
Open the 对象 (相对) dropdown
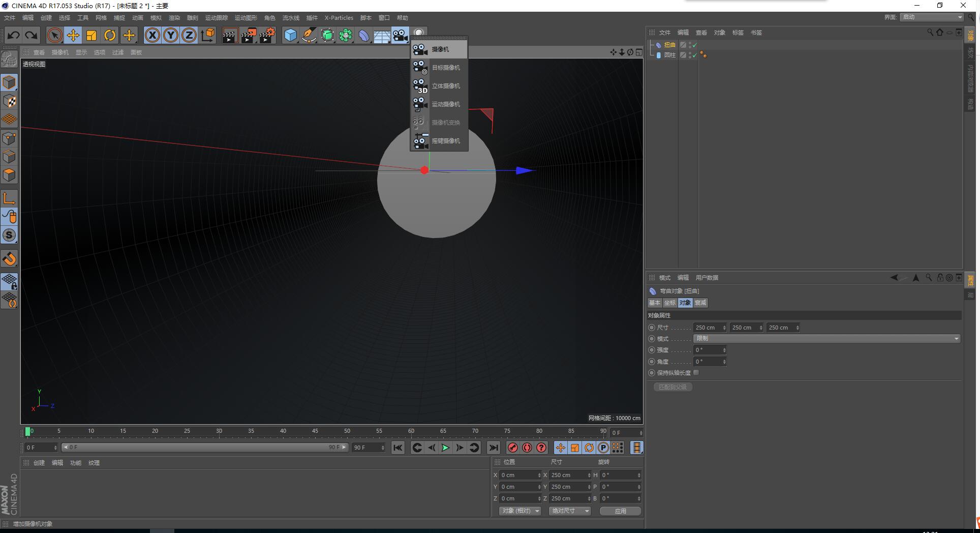click(520, 511)
